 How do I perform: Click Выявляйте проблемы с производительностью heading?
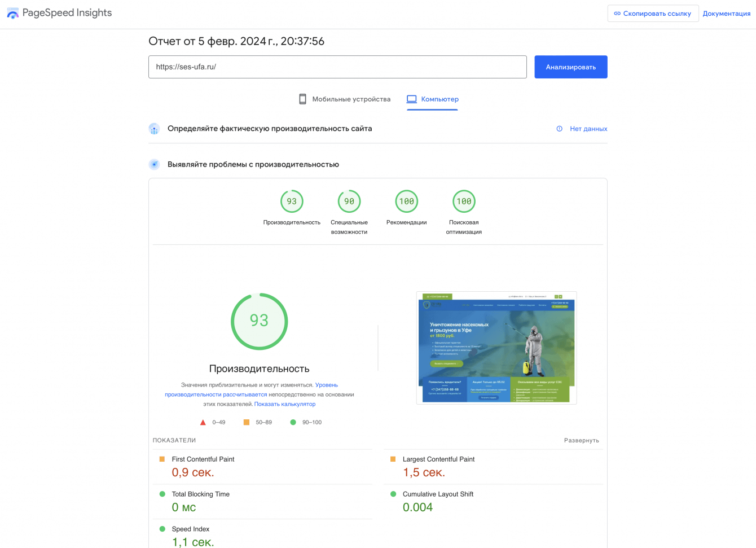point(253,164)
